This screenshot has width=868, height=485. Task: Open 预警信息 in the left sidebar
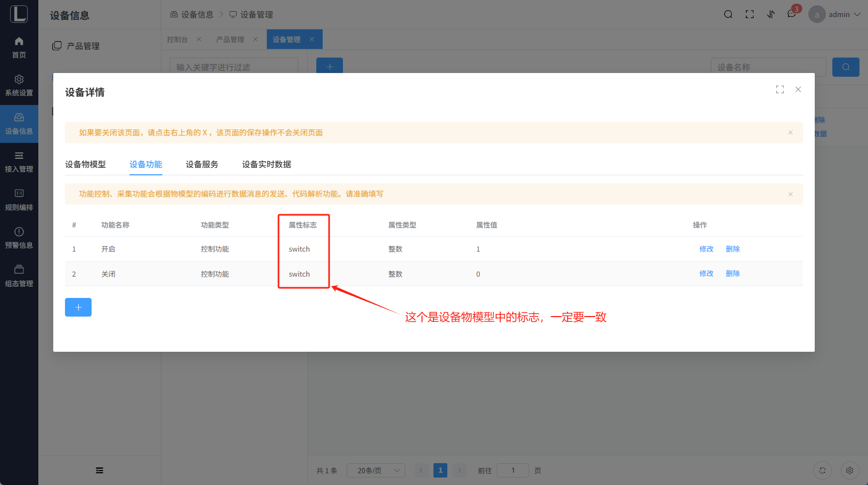19,238
